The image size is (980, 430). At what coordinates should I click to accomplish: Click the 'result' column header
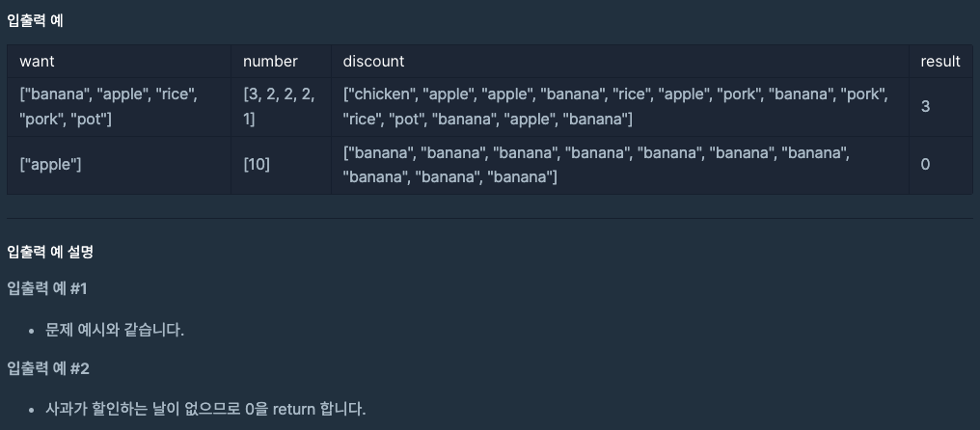[940, 61]
